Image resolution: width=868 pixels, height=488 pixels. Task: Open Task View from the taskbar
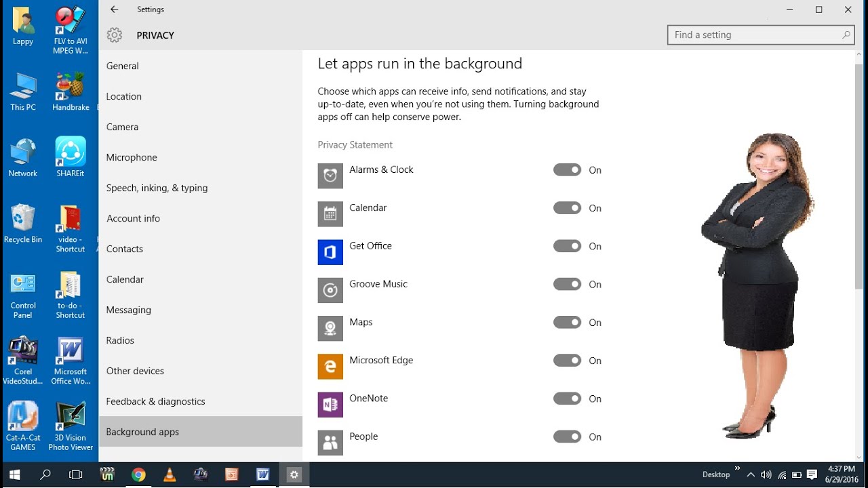tap(76, 474)
